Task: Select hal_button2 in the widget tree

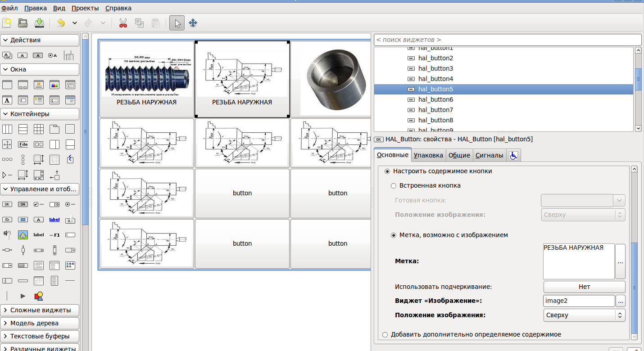Action: pos(504,58)
